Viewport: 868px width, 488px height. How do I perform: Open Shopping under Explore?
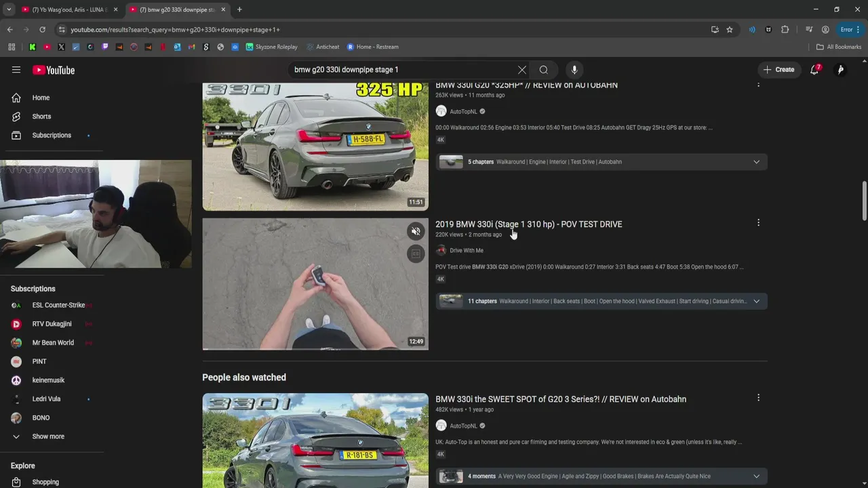tap(45, 482)
